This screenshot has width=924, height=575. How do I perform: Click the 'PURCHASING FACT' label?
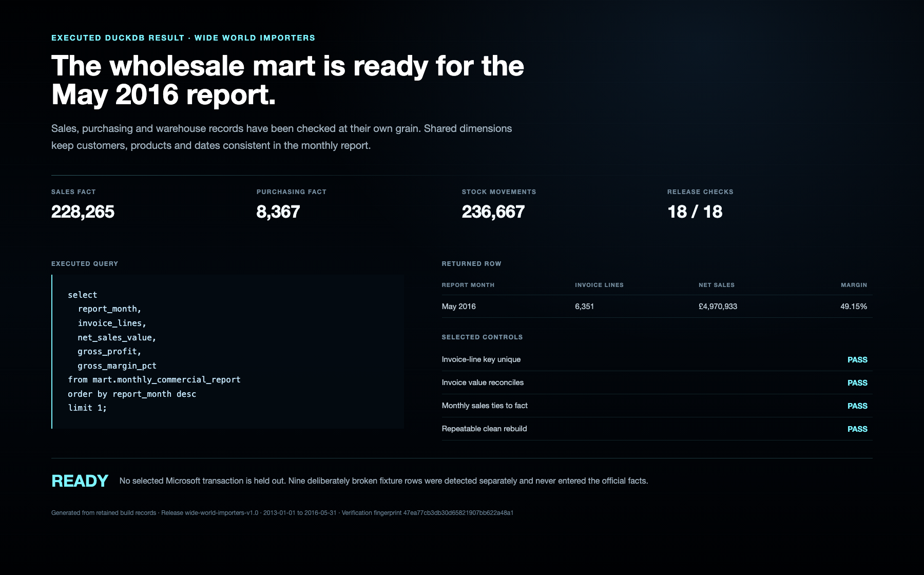292,192
